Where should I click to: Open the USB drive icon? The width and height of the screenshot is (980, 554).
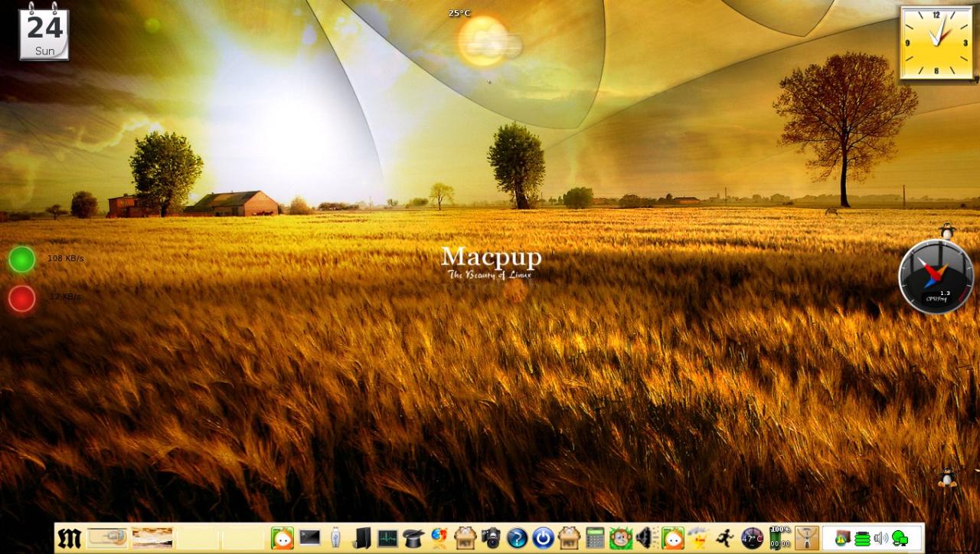coord(335,538)
